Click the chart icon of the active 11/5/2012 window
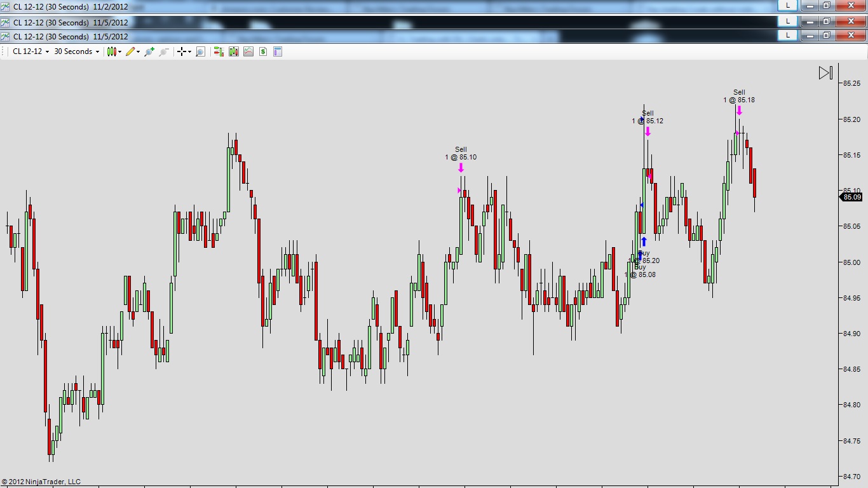The height and width of the screenshot is (488, 868). tap(5, 36)
